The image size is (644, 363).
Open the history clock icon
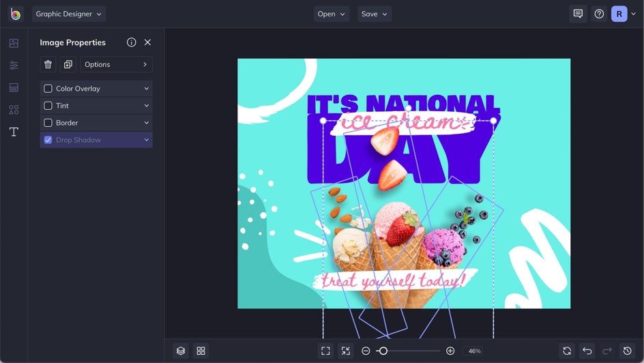627,351
